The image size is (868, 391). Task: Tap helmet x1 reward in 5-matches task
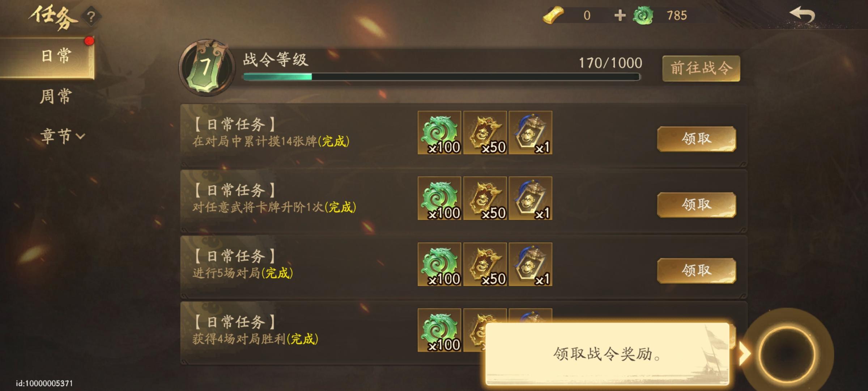coord(531,264)
